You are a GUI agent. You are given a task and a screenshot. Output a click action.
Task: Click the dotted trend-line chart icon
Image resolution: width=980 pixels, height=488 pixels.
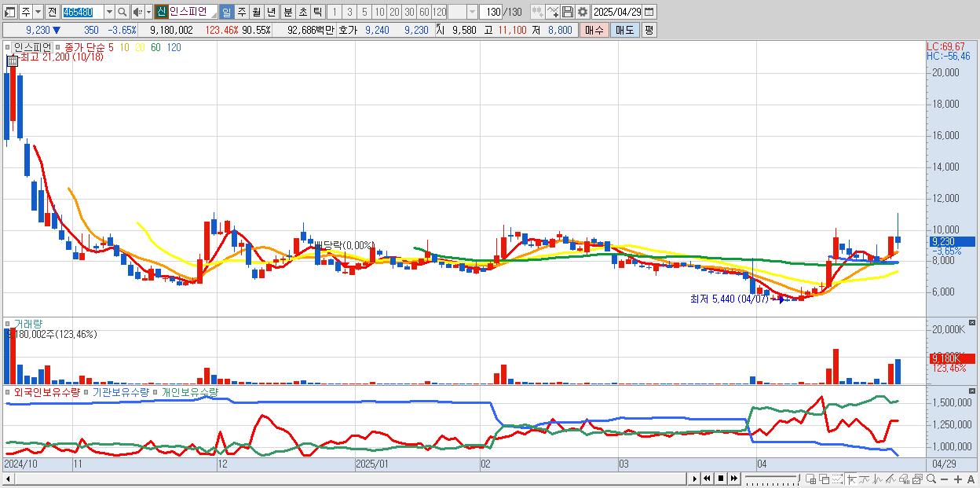click(837, 479)
